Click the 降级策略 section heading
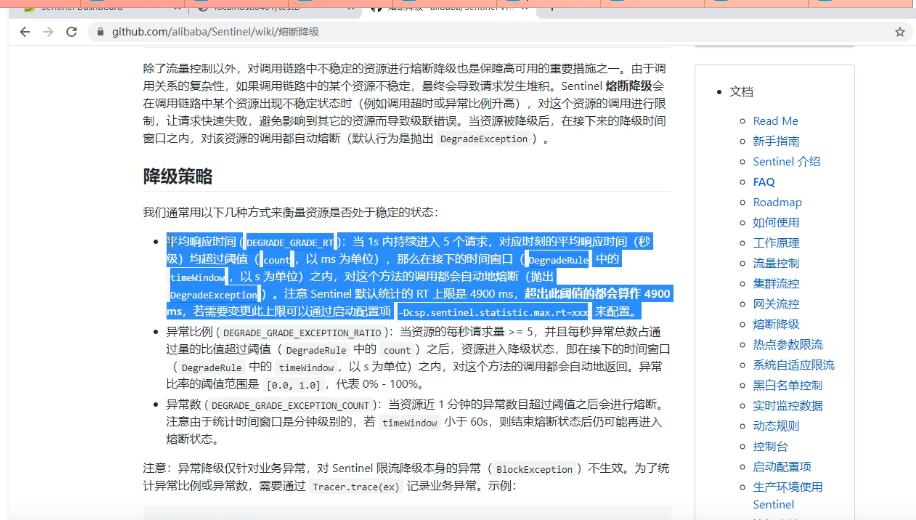The height and width of the screenshot is (520, 916). (x=178, y=176)
